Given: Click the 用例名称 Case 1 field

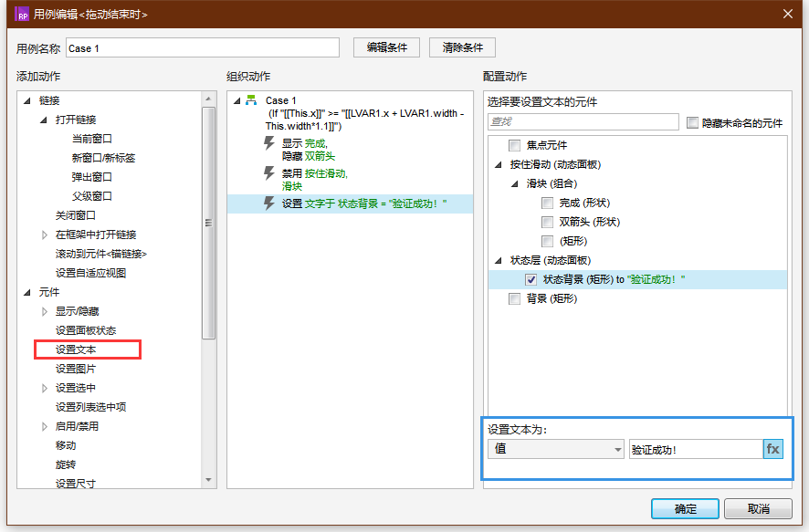Looking at the screenshot, I should click(203, 48).
